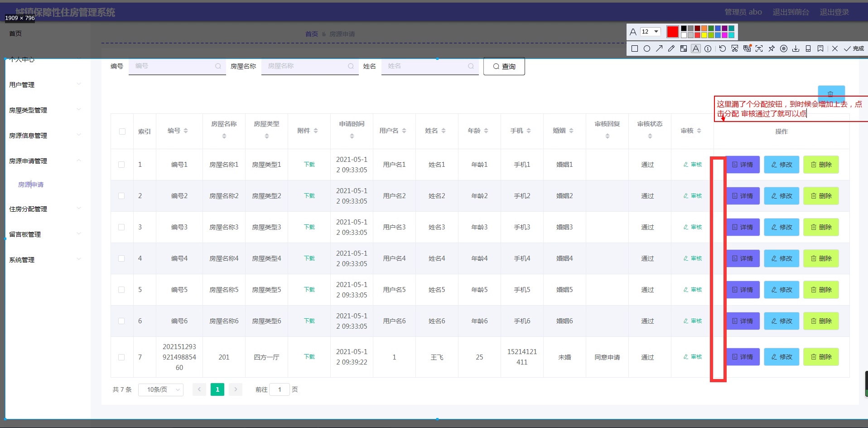Finish screenshot with 完成 button

click(854, 49)
